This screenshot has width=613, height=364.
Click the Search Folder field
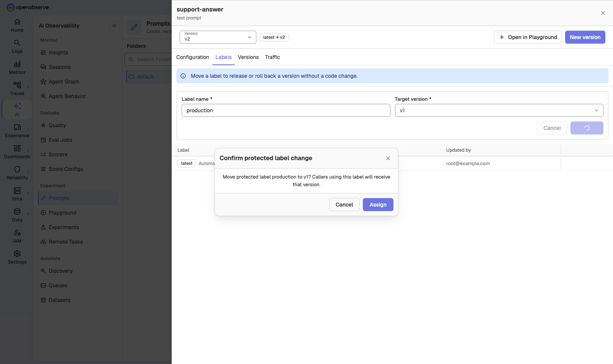pos(148,59)
